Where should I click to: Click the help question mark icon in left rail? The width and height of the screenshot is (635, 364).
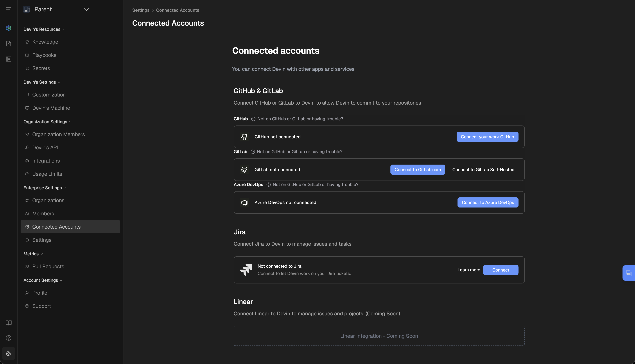(8, 338)
